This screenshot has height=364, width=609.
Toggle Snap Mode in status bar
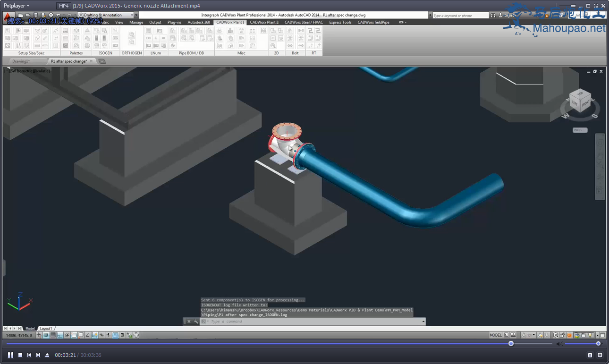[46, 335]
